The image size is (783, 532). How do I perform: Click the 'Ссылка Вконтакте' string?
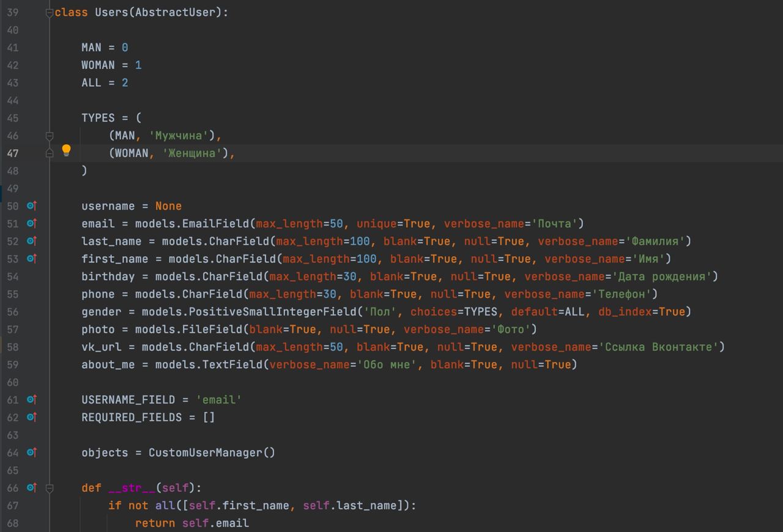659,347
